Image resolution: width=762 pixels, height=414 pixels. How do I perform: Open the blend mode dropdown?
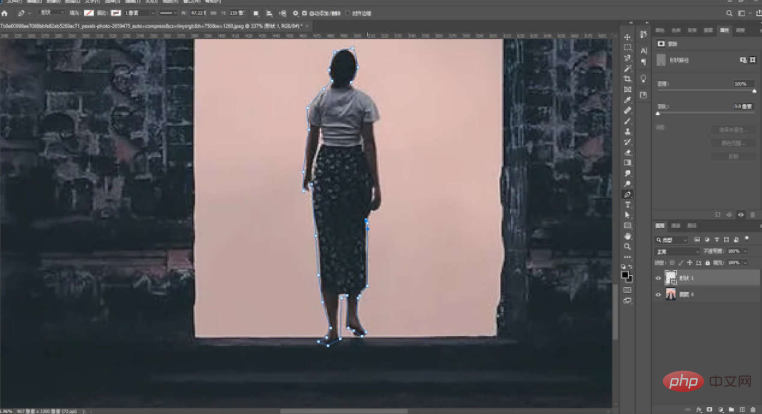676,251
